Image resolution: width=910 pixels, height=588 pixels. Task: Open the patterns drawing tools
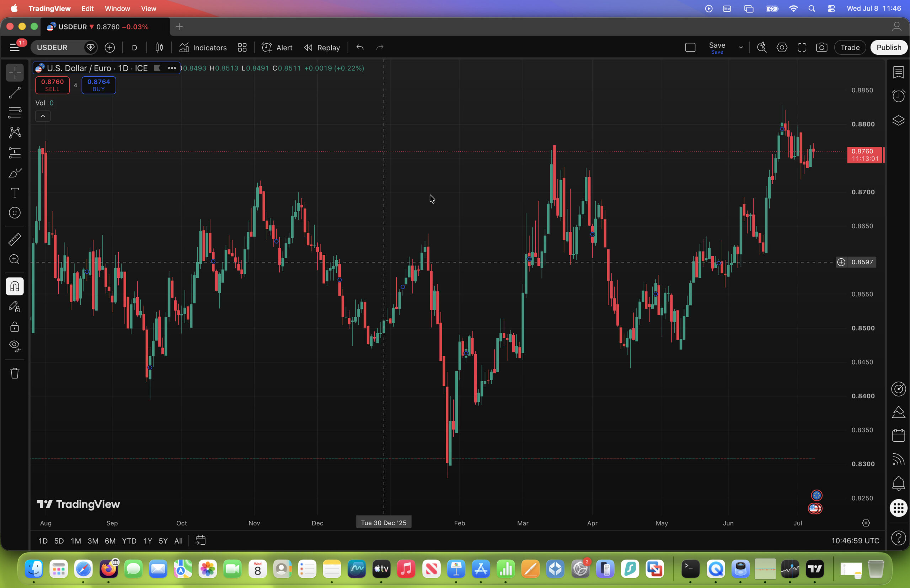click(x=15, y=133)
